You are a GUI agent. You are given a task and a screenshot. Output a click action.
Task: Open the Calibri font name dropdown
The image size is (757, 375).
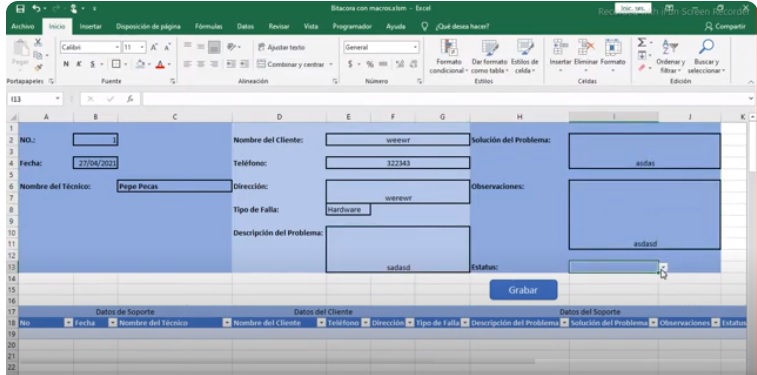117,47
